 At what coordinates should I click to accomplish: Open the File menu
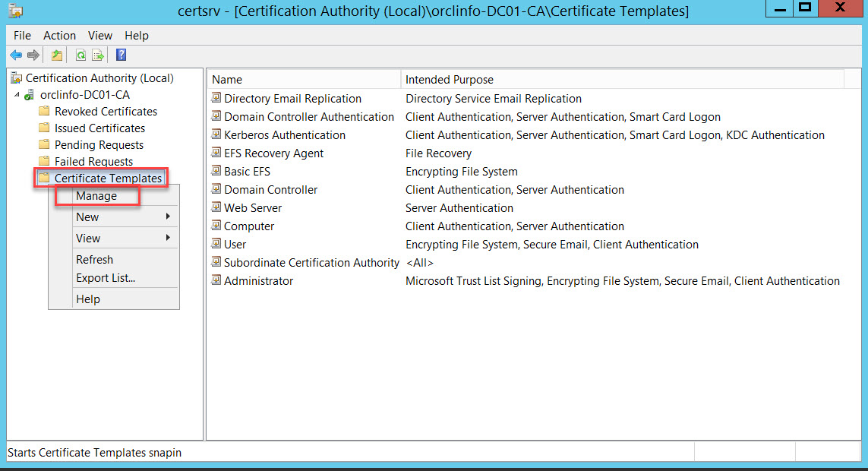coord(22,36)
